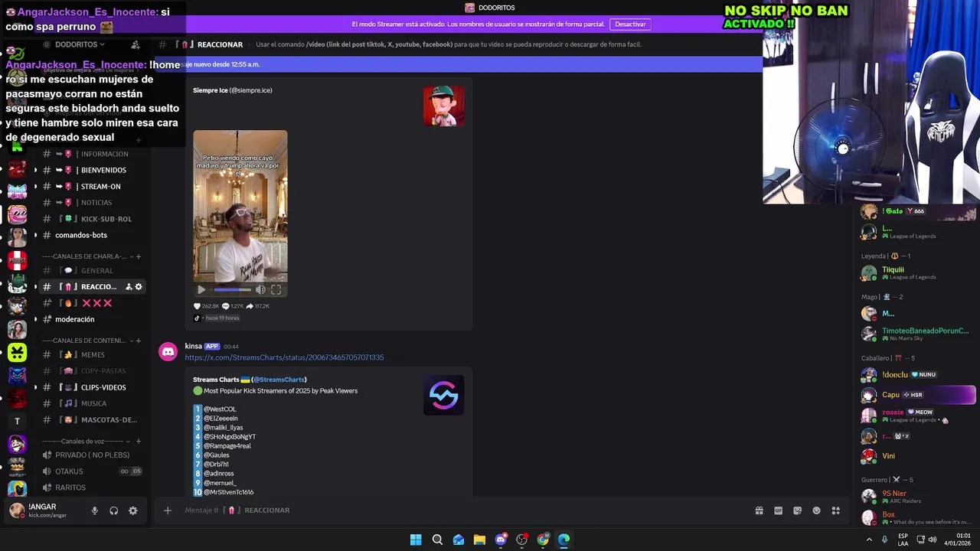Image resolution: width=980 pixels, height=551 pixels.
Task: Join the PRIVADO ( NO PLEBS) voice channel
Action: coord(92,455)
